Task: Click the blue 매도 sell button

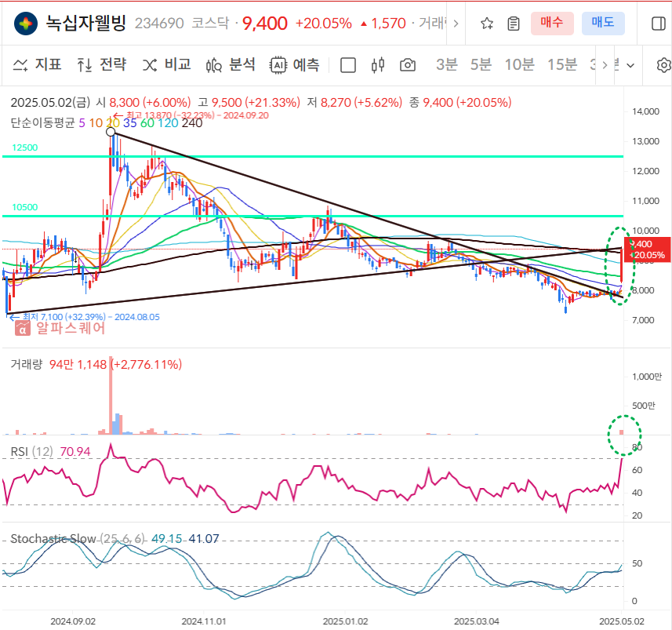Action: coord(603,24)
